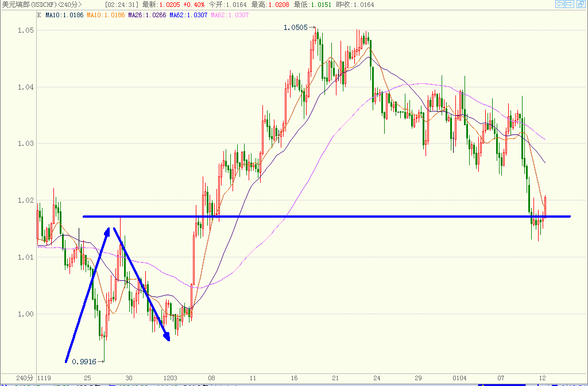Click the orange MA10:1.0186 legend
588x386 pixels.
(106, 15)
